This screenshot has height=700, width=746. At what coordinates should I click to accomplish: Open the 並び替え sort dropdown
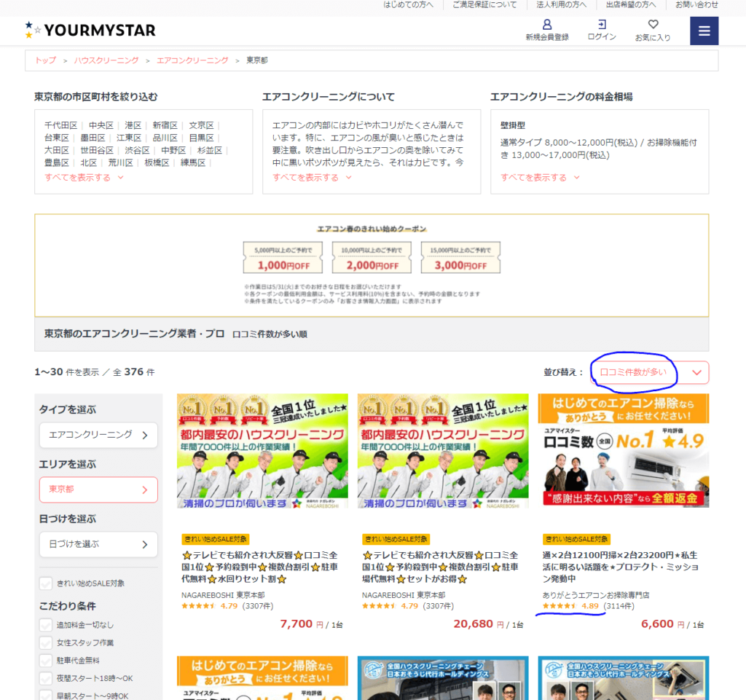tap(649, 372)
